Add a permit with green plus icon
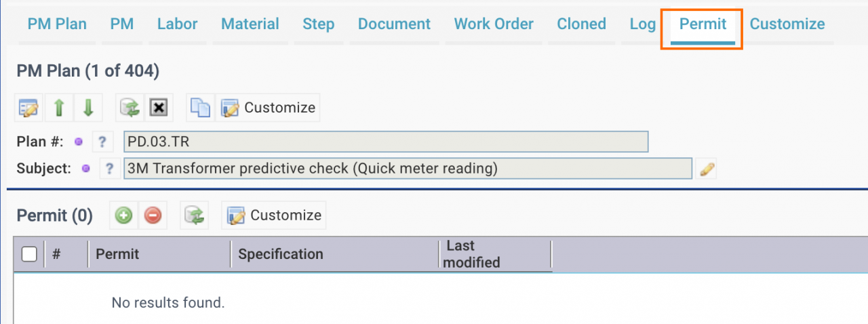This screenshot has width=868, height=324. click(x=123, y=216)
